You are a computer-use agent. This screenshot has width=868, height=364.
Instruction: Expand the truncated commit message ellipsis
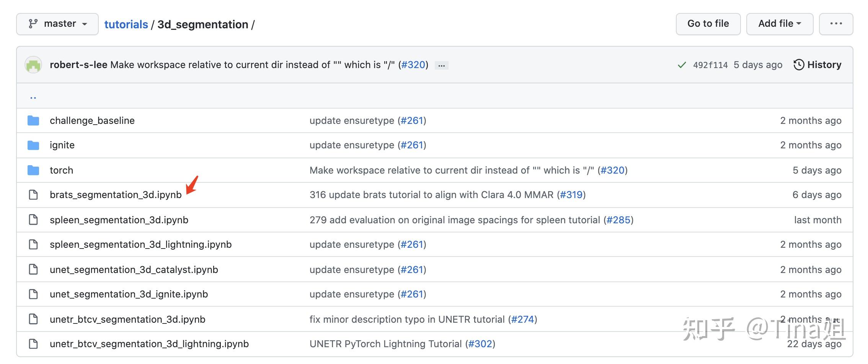[x=442, y=65]
